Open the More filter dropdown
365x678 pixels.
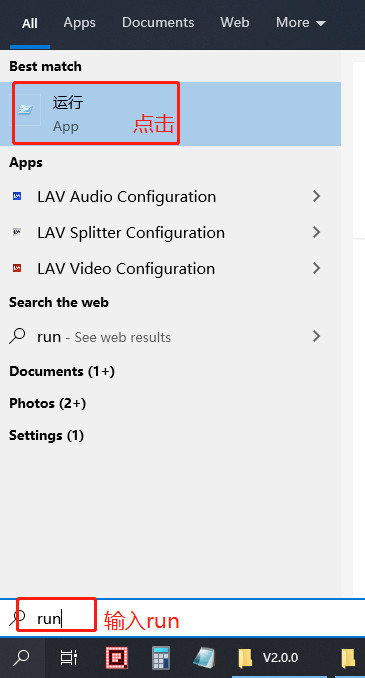[x=301, y=22]
